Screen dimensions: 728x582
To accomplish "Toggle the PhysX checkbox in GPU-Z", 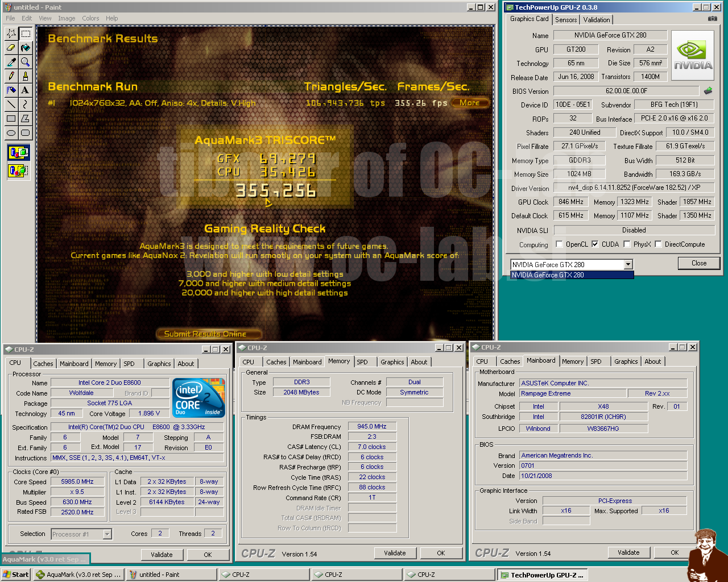I will coord(627,244).
